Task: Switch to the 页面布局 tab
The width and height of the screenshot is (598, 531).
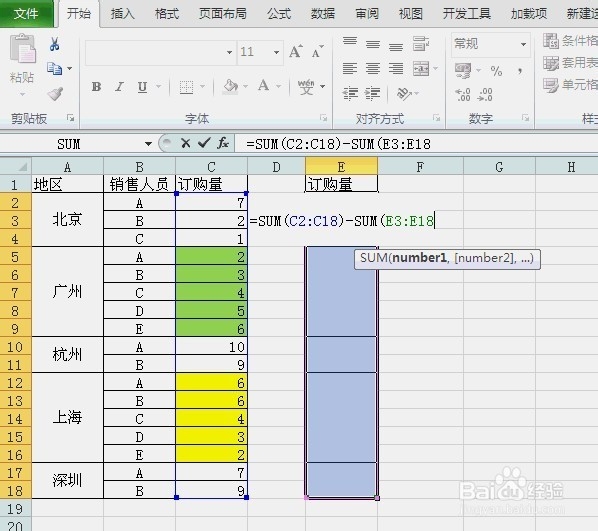Action: [223, 14]
